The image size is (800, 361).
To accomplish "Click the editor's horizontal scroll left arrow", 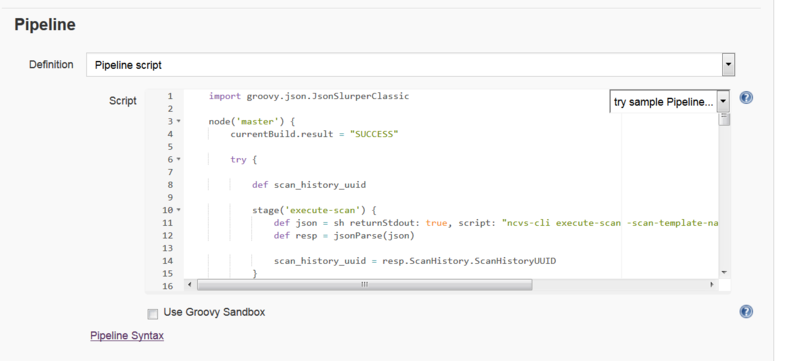I will click(x=190, y=285).
